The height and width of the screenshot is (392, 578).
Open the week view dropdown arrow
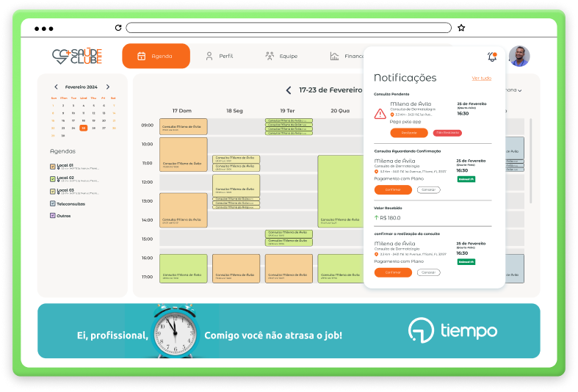pyautogui.click(x=520, y=91)
